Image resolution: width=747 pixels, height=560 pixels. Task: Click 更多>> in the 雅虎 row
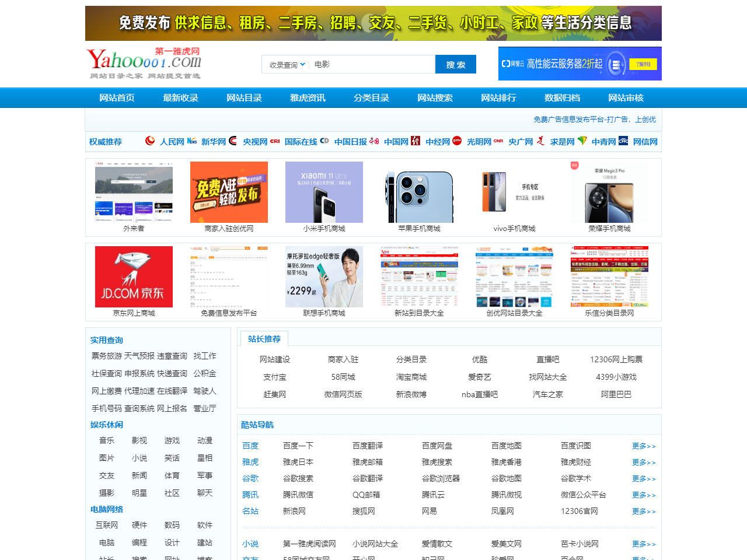(x=644, y=462)
